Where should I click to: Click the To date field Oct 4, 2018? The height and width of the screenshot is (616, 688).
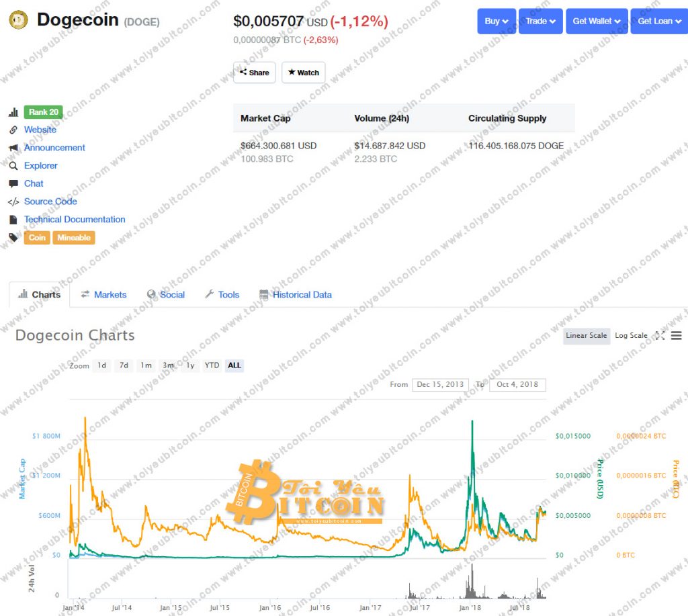517,385
